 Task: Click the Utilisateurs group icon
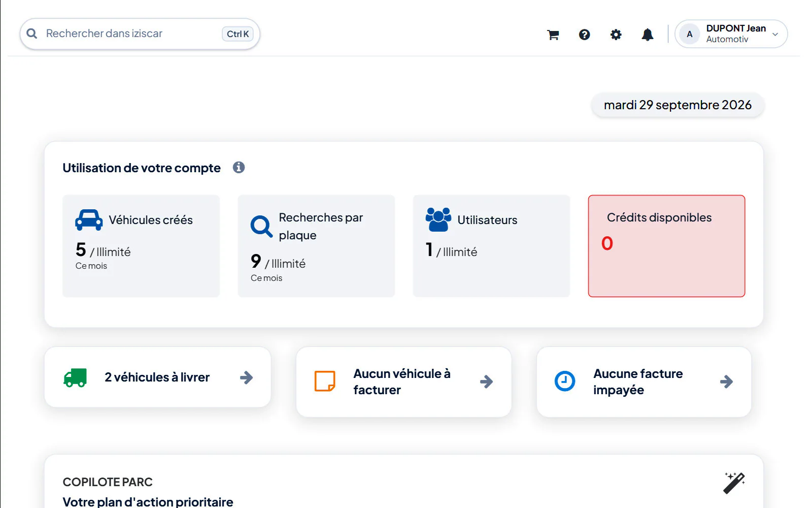coord(438,219)
